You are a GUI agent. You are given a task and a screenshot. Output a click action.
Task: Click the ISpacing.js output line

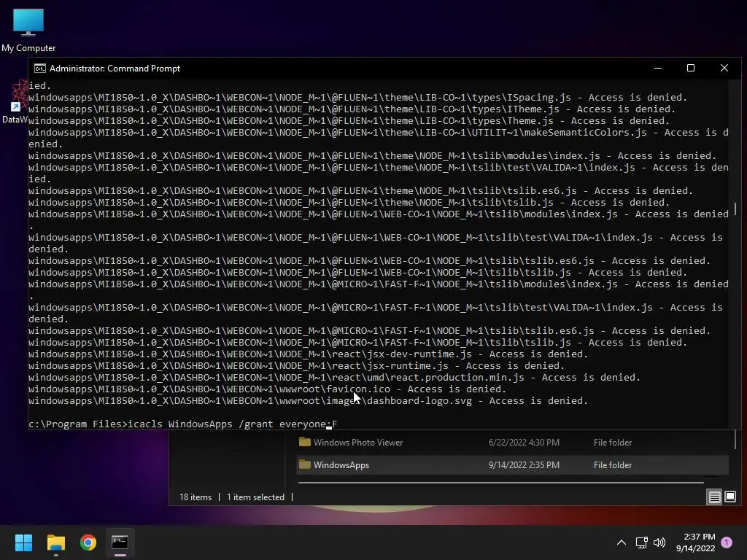357,97
